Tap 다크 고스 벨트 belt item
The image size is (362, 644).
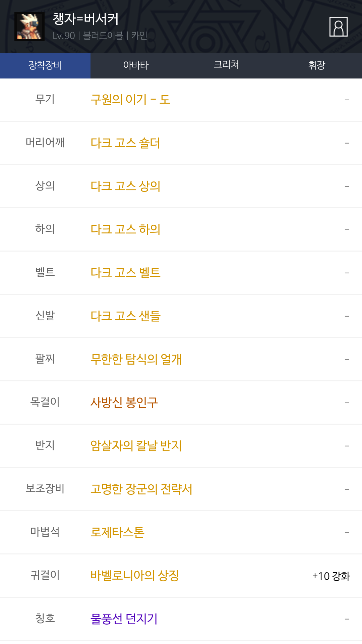(x=125, y=273)
